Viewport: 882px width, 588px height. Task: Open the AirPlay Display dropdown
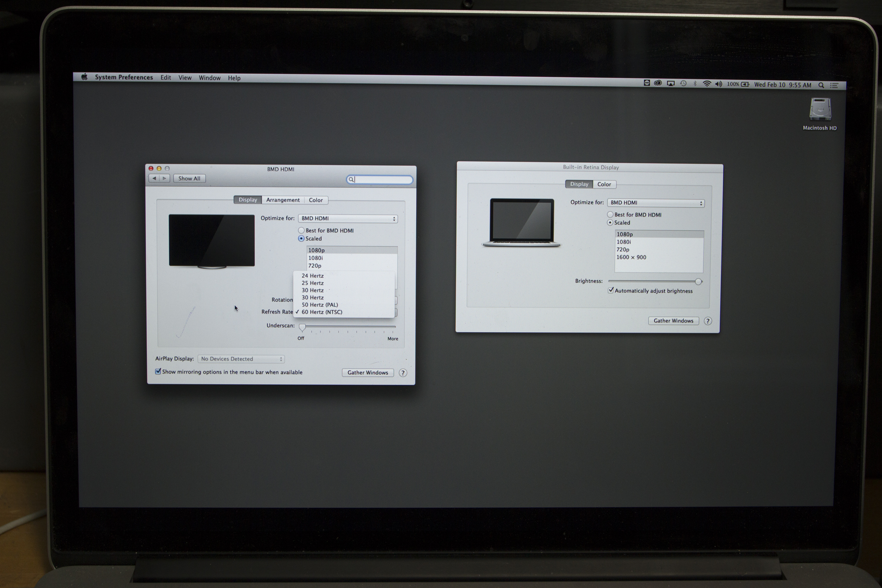coord(241,359)
